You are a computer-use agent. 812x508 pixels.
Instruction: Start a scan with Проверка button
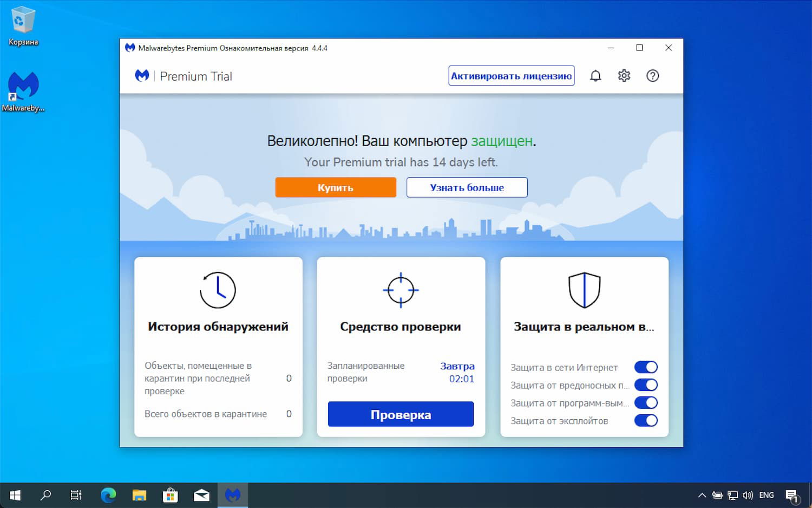[401, 414]
